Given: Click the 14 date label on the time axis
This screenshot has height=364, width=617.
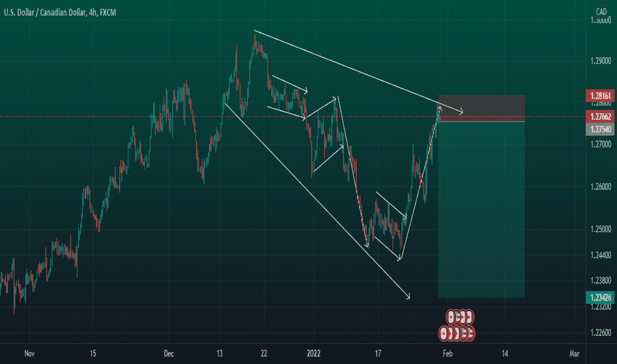Looking at the screenshot, I should pyautogui.click(x=505, y=353).
